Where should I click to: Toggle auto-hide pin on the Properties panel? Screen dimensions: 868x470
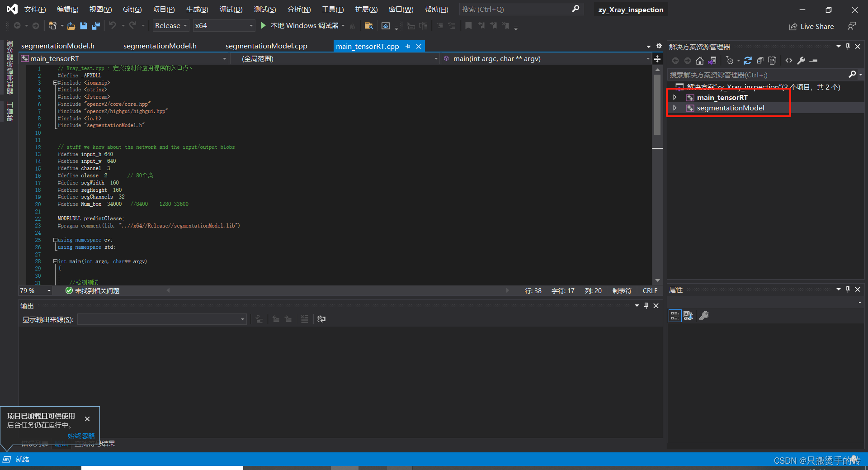(848, 289)
